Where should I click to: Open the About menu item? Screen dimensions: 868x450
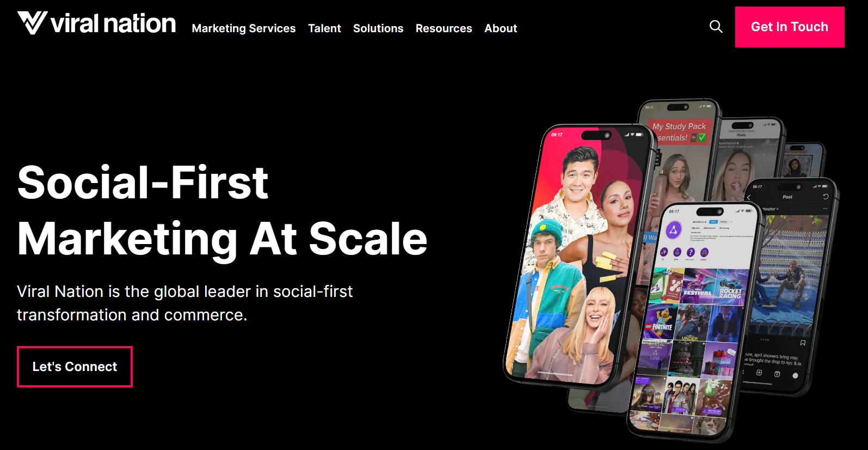[501, 28]
